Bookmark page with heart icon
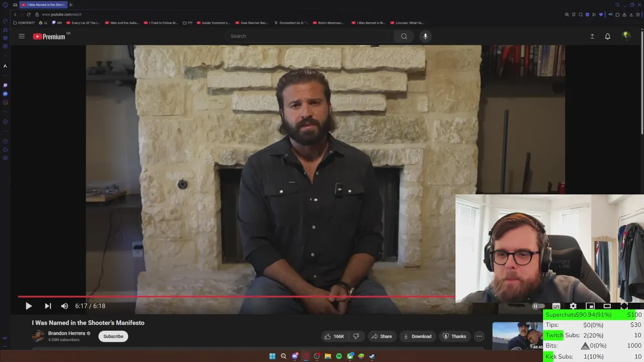 [601, 15]
